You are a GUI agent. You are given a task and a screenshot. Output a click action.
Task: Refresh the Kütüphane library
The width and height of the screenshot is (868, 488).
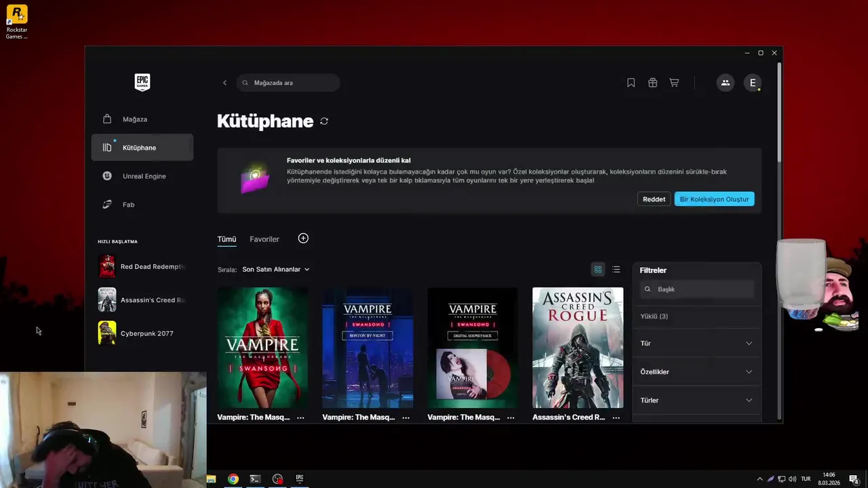324,121
